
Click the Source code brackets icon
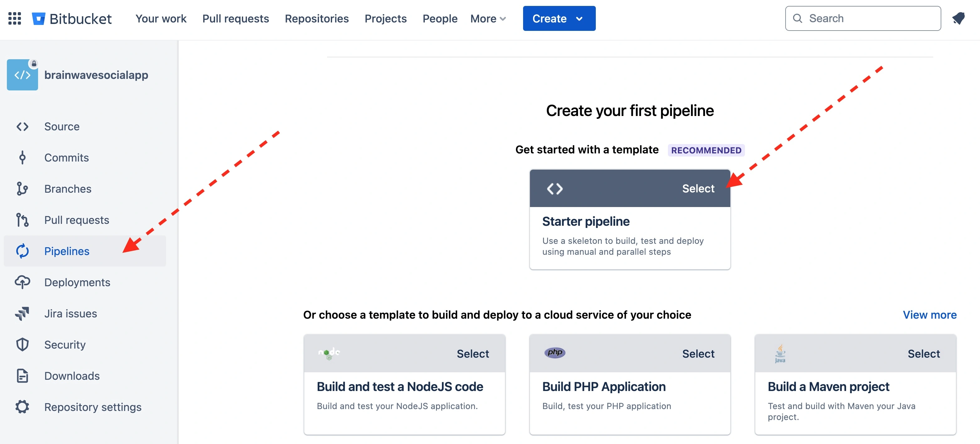(22, 127)
